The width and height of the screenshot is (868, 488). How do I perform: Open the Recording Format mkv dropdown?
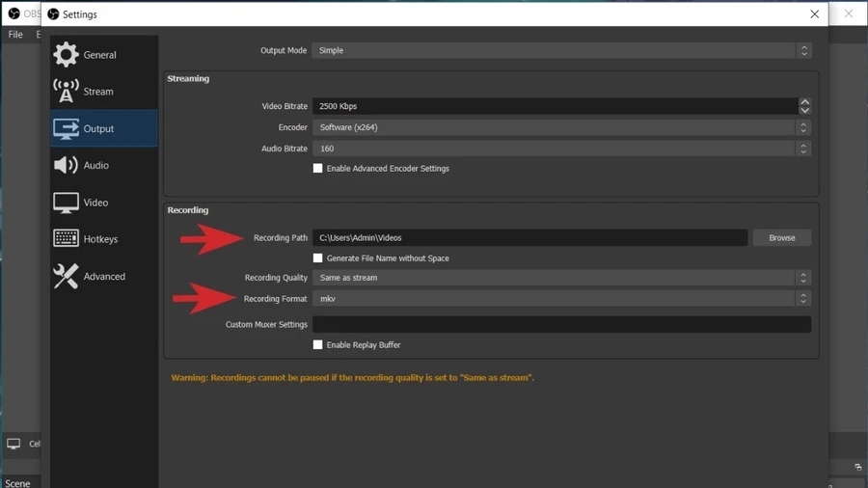click(561, 298)
